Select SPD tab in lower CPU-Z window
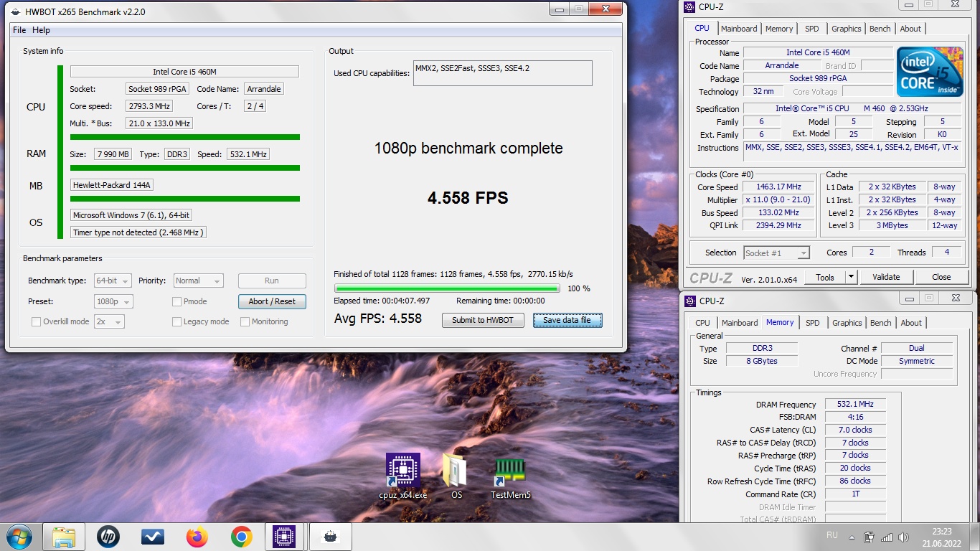Screen dimensions: 980x551 point(812,323)
